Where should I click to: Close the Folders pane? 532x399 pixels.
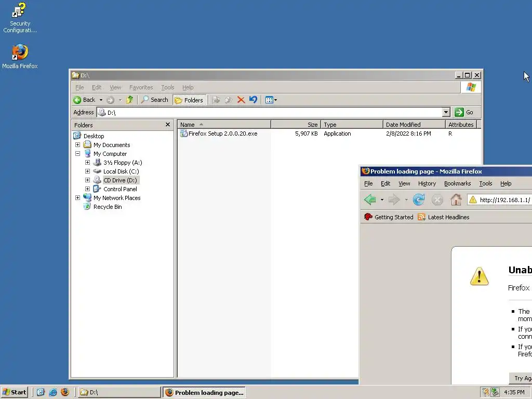(x=168, y=125)
